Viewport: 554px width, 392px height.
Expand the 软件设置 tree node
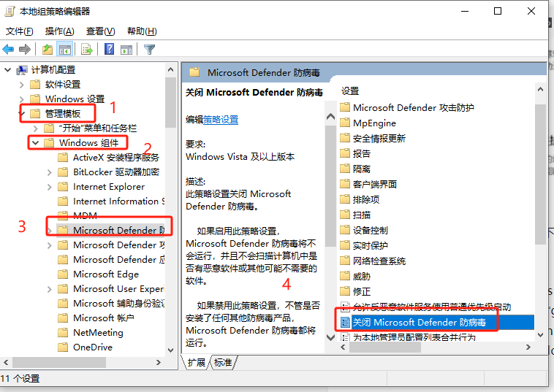(21, 85)
